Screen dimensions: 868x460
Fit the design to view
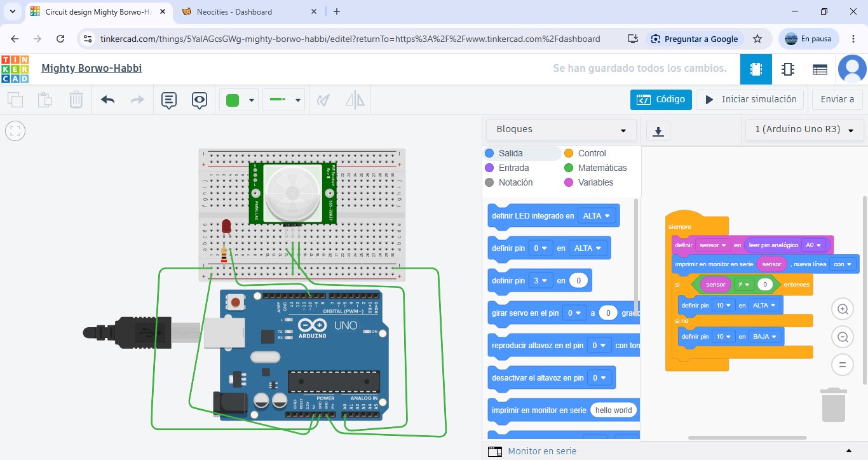[x=15, y=132]
